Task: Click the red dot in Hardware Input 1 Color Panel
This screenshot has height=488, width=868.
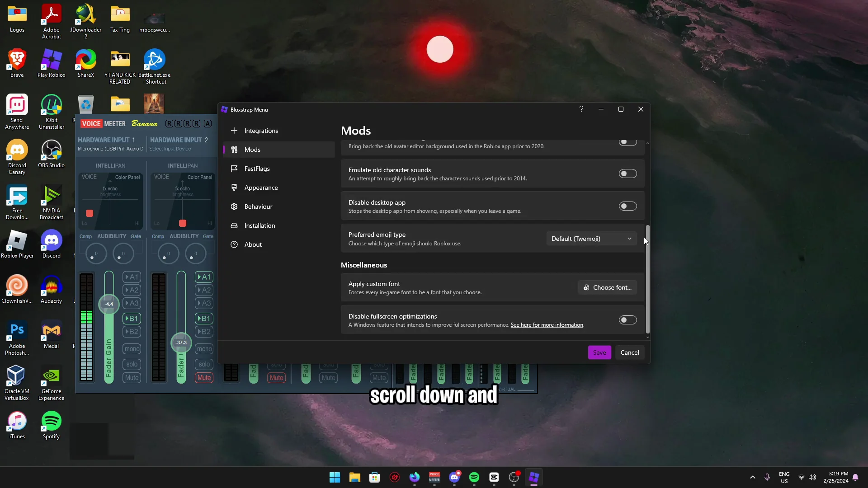Action: coord(89,213)
